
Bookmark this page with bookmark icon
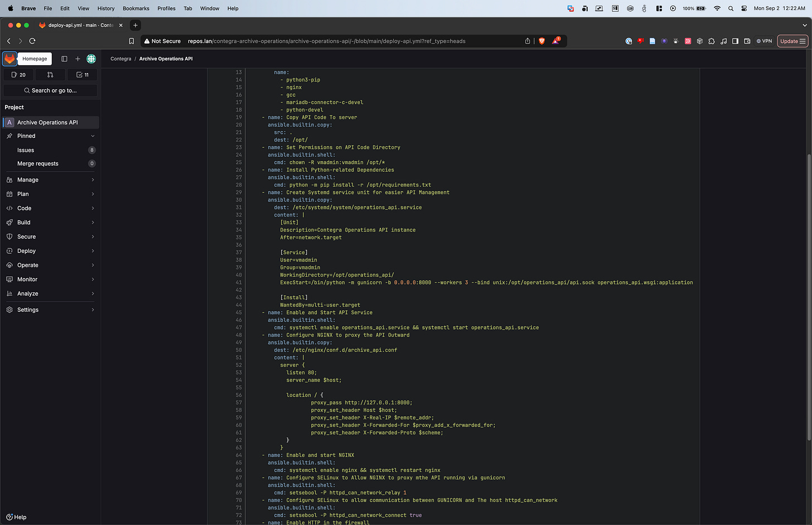(132, 41)
